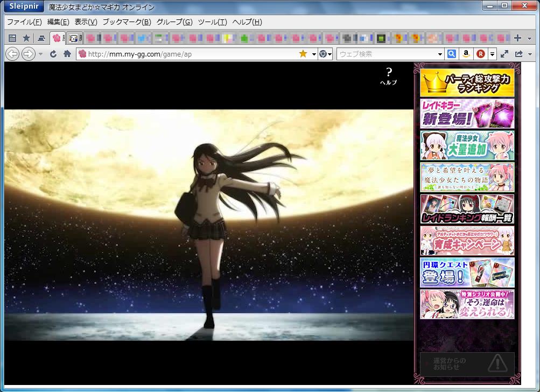
Task: Click the 運営からのお知らせ notice button
Action: pyautogui.click(x=467, y=364)
